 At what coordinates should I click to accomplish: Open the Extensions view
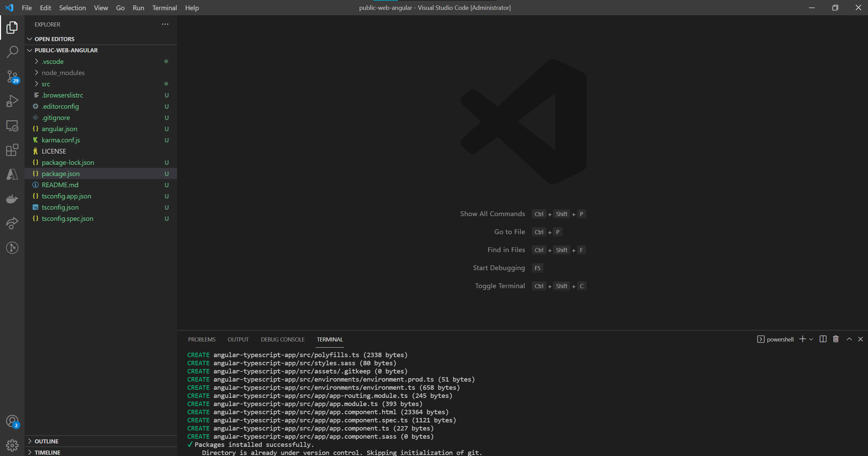tap(12, 150)
